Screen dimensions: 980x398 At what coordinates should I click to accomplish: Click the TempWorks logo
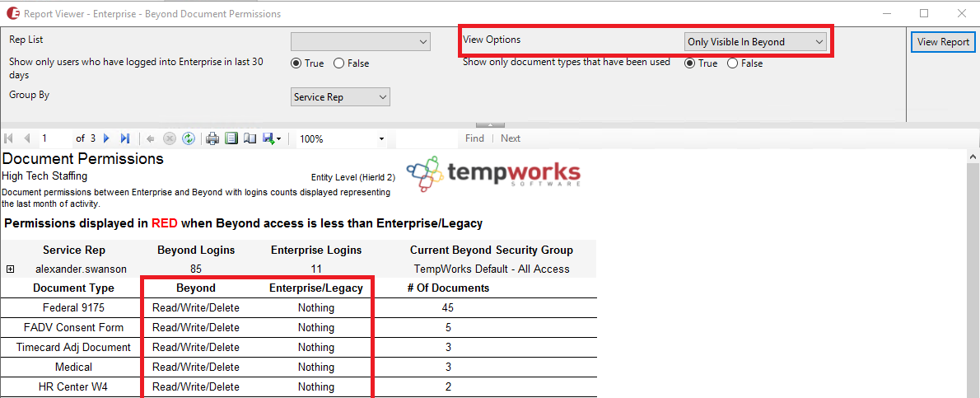(x=493, y=172)
